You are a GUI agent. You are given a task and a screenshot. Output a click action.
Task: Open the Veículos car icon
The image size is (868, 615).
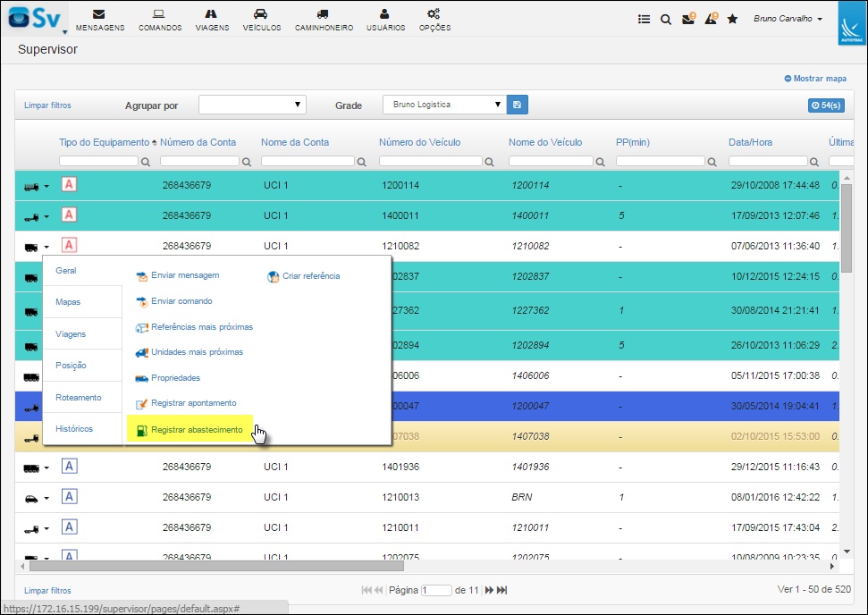(x=261, y=15)
